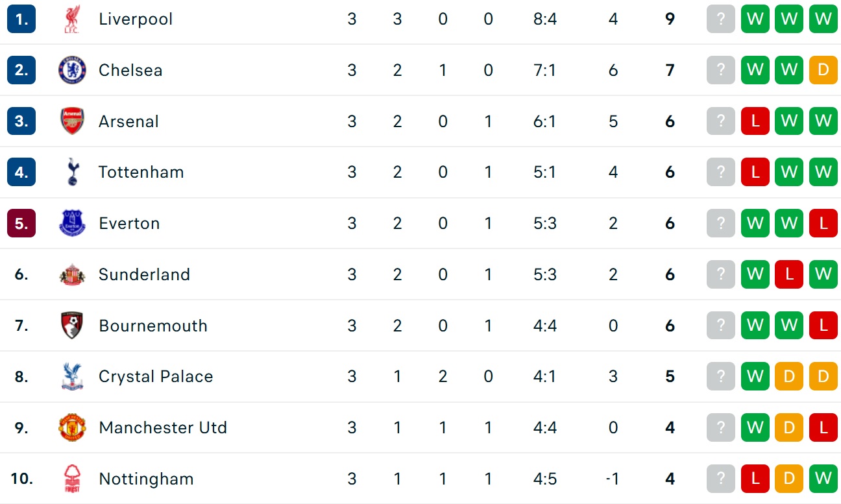Click the Sunderland club crest icon
The width and height of the screenshot is (841, 504).
pos(72,274)
